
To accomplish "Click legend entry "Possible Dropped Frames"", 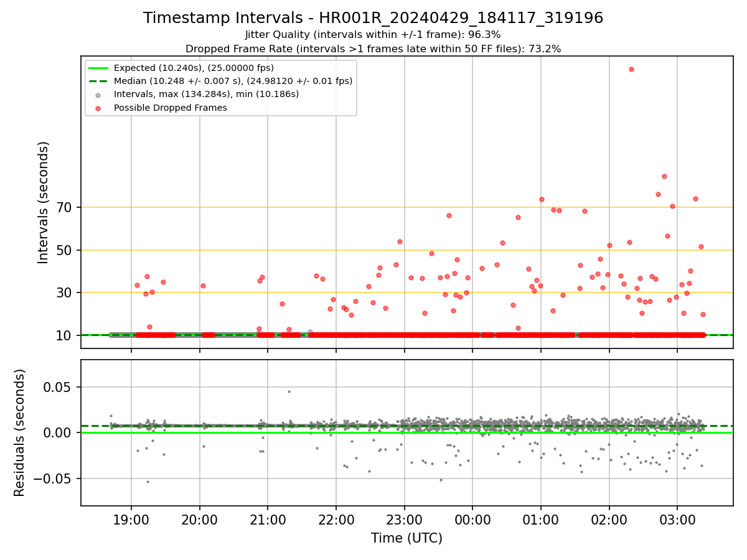I will click(x=170, y=108).
